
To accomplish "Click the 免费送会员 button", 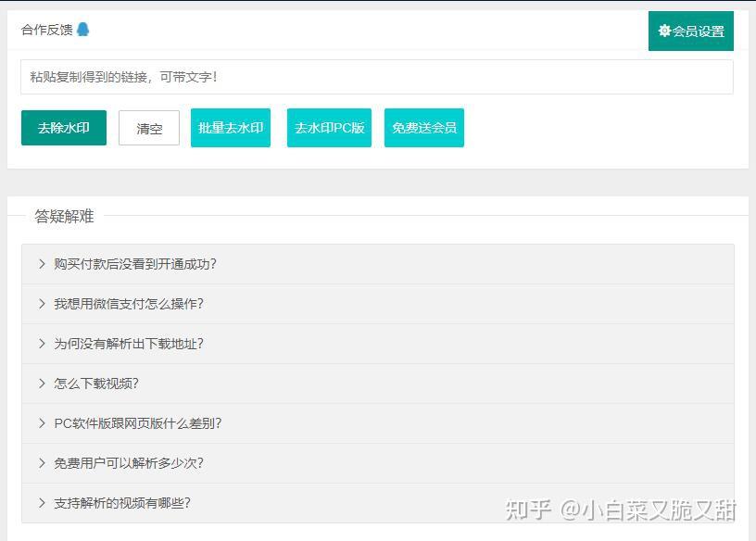I will click(424, 128).
